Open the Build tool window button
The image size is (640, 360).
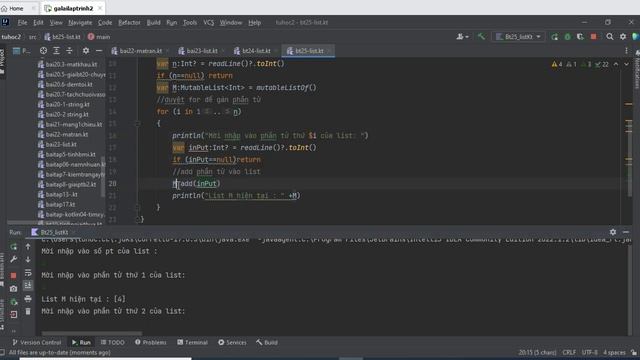[267, 342]
